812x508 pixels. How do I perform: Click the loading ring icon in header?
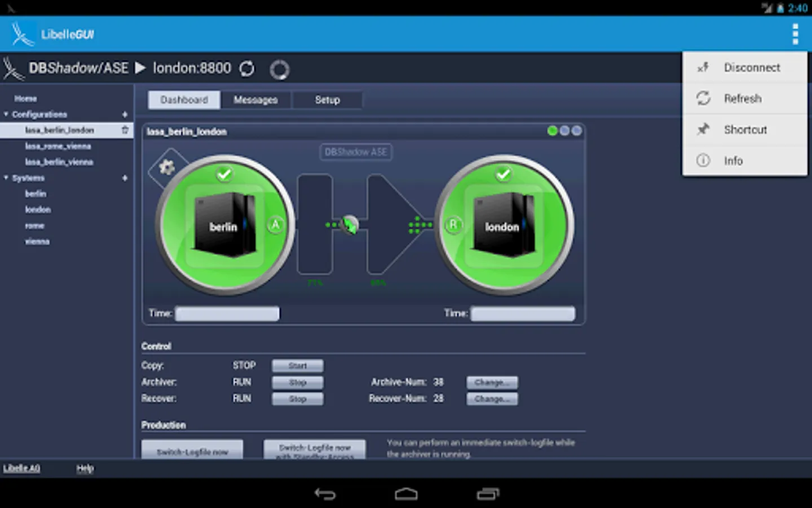coord(279,69)
